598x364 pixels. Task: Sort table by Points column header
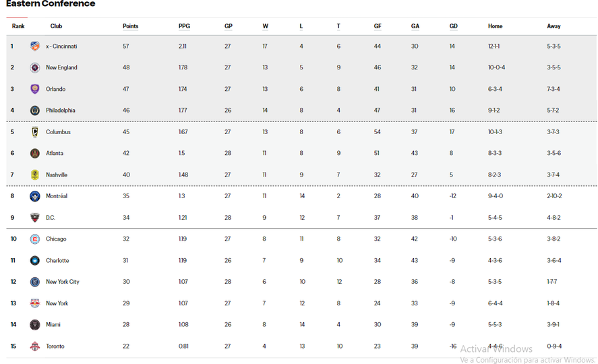tap(130, 26)
